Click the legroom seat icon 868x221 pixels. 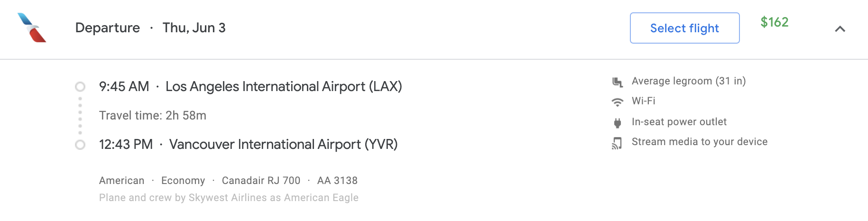(617, 82)
